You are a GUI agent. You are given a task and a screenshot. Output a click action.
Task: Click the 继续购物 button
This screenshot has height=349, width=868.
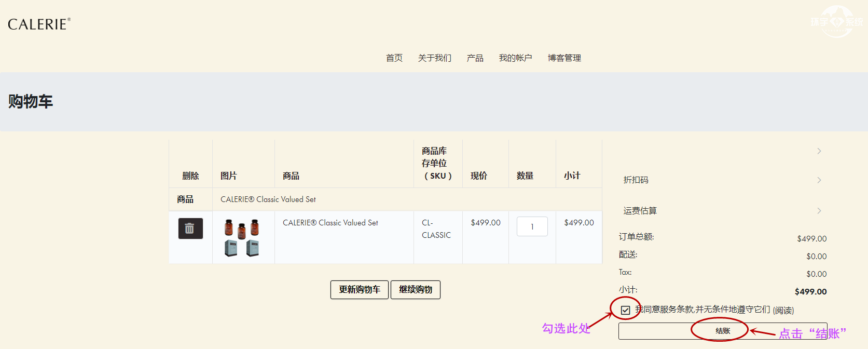pyautogui.click(x=416, y=290)
